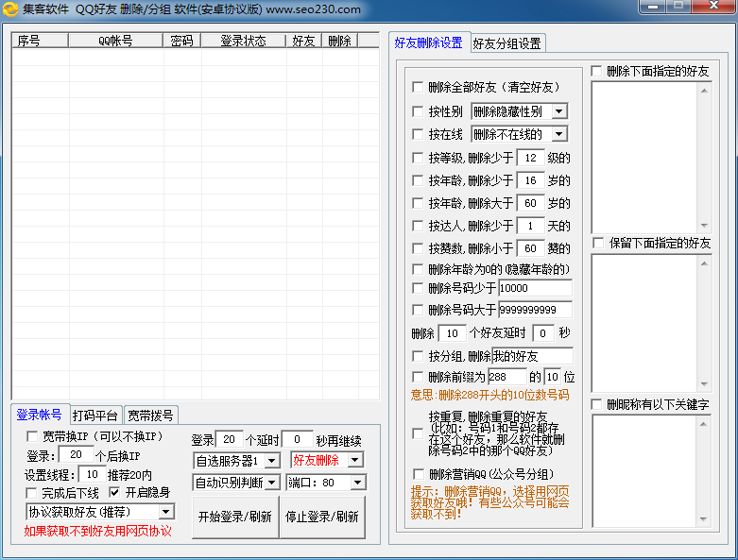This screenshot has height=560, width=738.
Task: Expand the 删除不在线的 online-status dropdown
Action: click(x=558, y=134)
